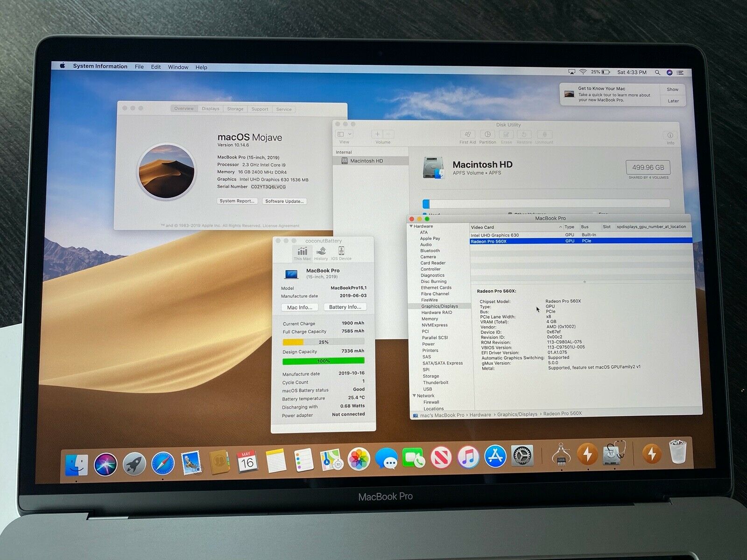Select Memory in Hardware list
The image size is (747, 560).
(x=430, y=319)
